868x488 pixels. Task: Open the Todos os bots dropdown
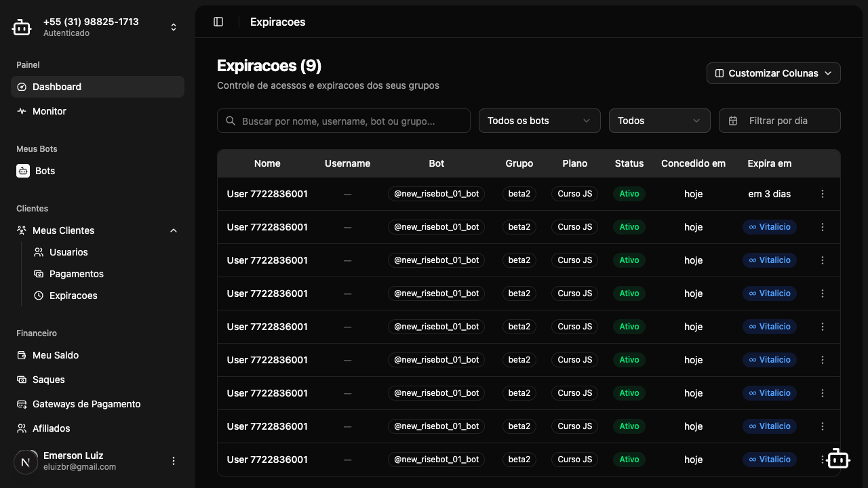pos(540,121)
